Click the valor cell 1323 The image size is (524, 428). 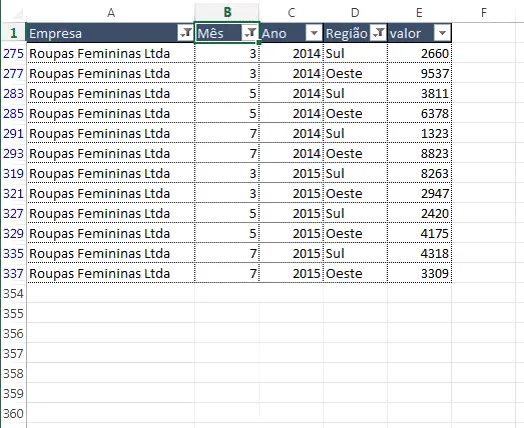[419, 133]
